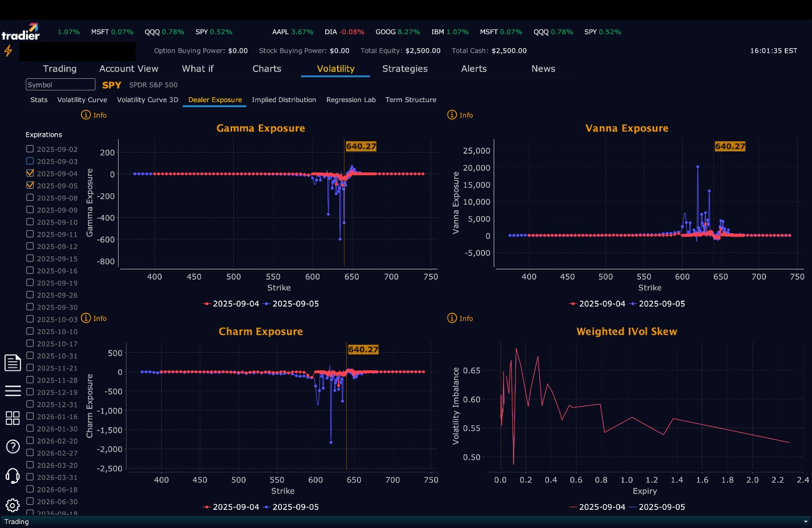Screen dimensions: 812x528
Task: Click the AAPL 3.67% ticker quote
Action: click(293, 32)
